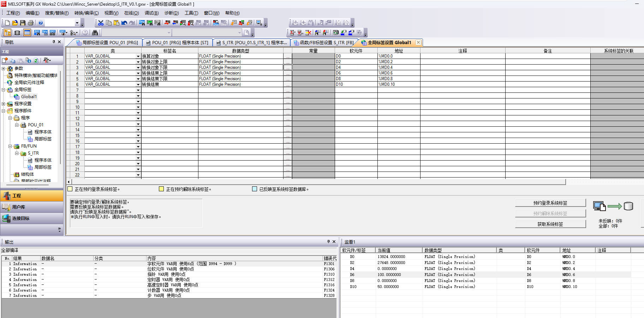Collapse the FB/FUN tree node

tap(10, 146)
